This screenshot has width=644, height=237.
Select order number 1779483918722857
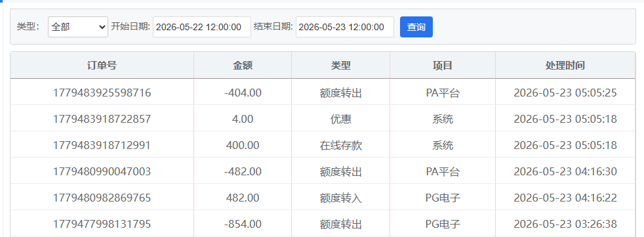[x=102, y=119]
